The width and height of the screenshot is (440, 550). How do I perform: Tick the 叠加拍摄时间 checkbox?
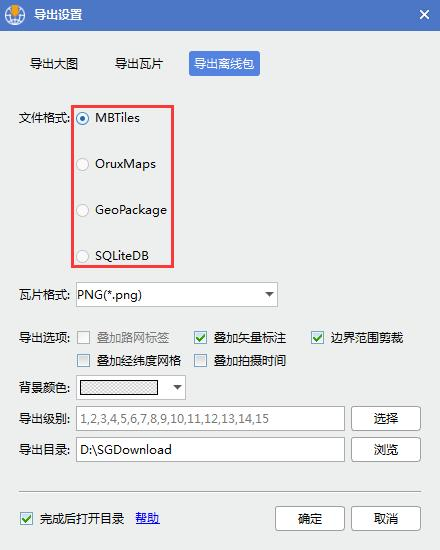pos(200,361)
